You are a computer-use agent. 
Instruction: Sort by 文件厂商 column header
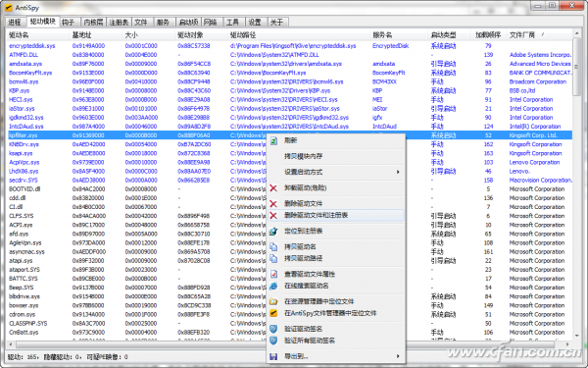pos(538,35)
